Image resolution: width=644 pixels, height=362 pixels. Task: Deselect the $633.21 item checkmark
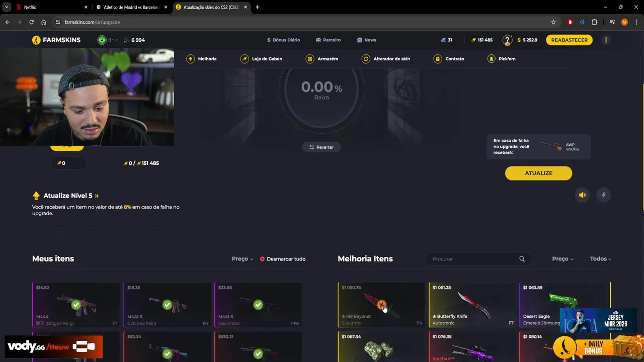click(x=258, y=354)
